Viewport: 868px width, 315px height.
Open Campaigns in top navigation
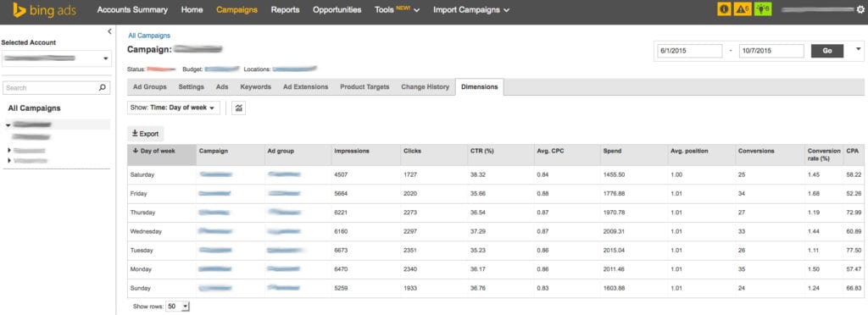coord(237,10)
